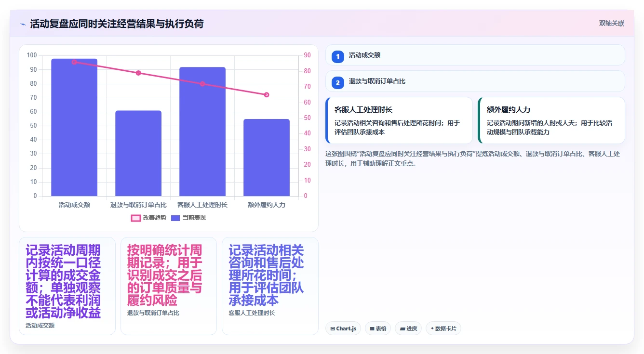
Task: Click the Chart.js tag
Action: [x=343, y=328]
